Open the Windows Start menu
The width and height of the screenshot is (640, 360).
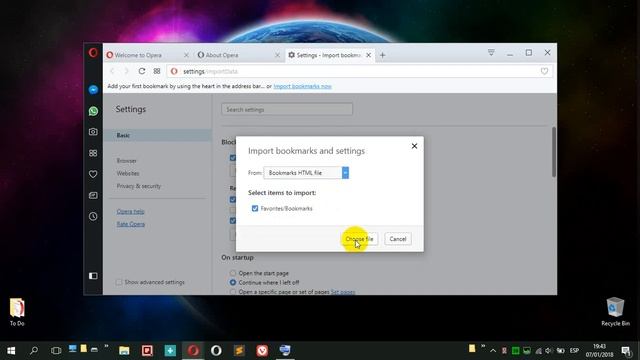(x=11, y=350)
